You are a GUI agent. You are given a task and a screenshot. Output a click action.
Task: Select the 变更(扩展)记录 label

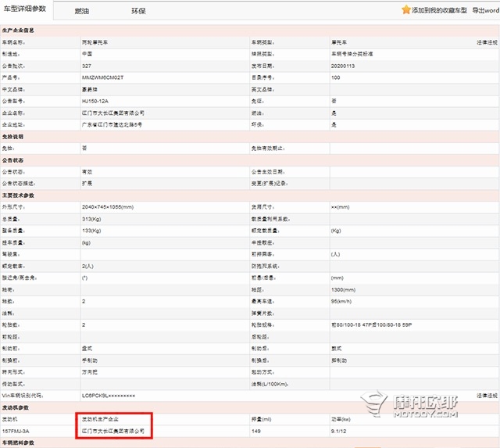pos(270,184)
